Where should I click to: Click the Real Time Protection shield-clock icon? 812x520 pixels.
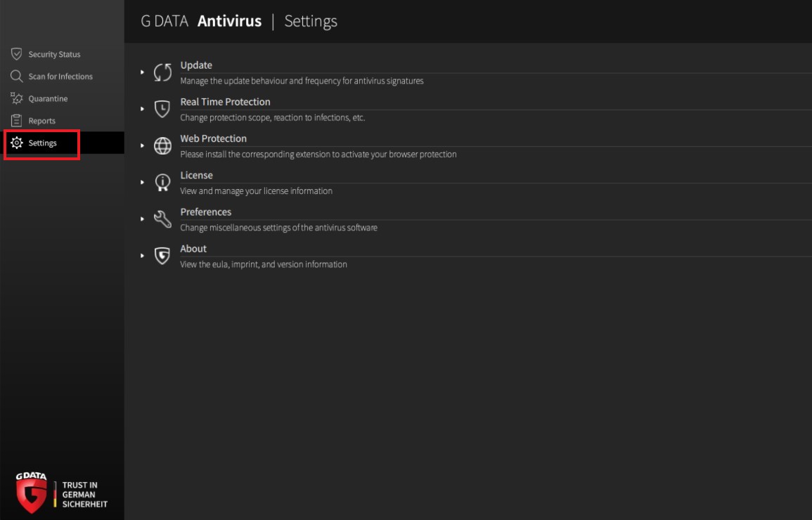click(x=162, y=109)
